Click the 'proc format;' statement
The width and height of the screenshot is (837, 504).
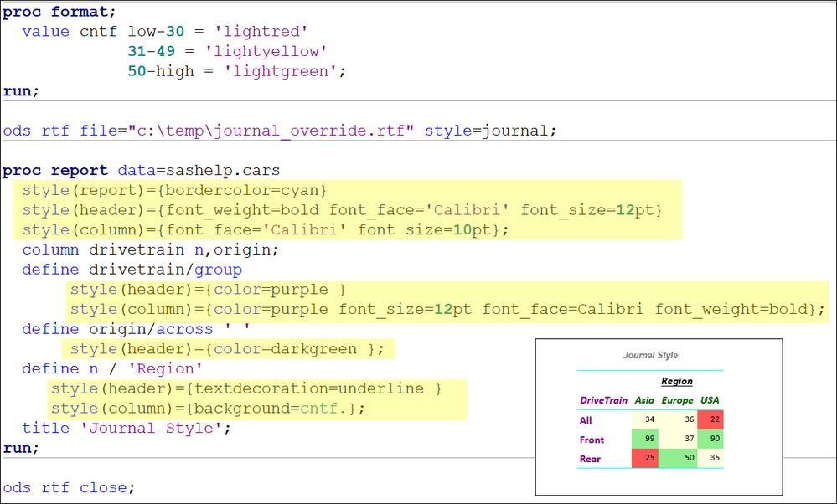pyautogui.click(x=59, y=12)
